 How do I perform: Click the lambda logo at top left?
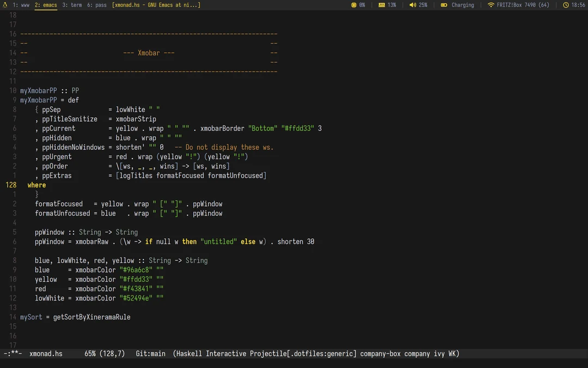pos(4,5)
